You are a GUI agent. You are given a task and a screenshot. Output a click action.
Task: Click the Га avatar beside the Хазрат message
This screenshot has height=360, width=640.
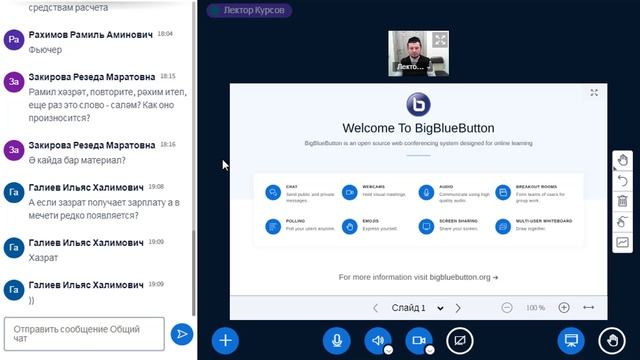tap(14, 248)
